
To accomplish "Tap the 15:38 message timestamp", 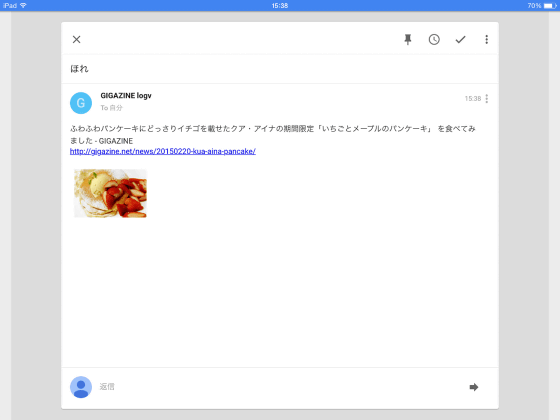I will (473, 99).
